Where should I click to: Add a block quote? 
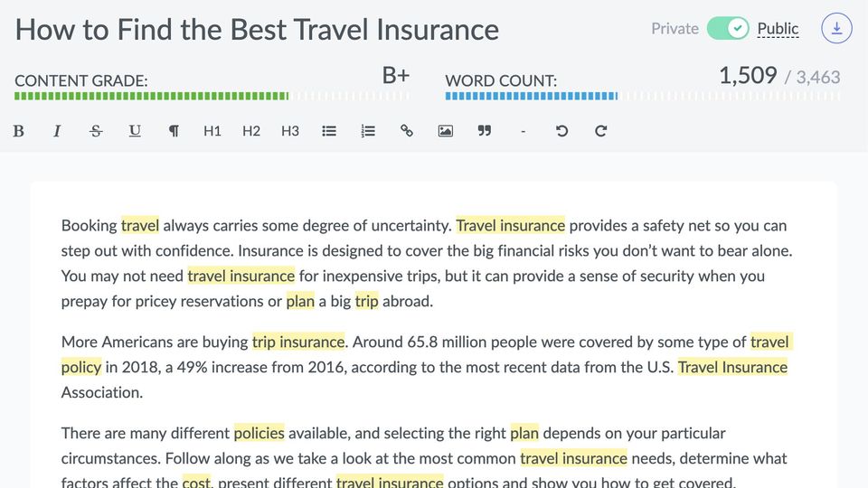point(485,131)
